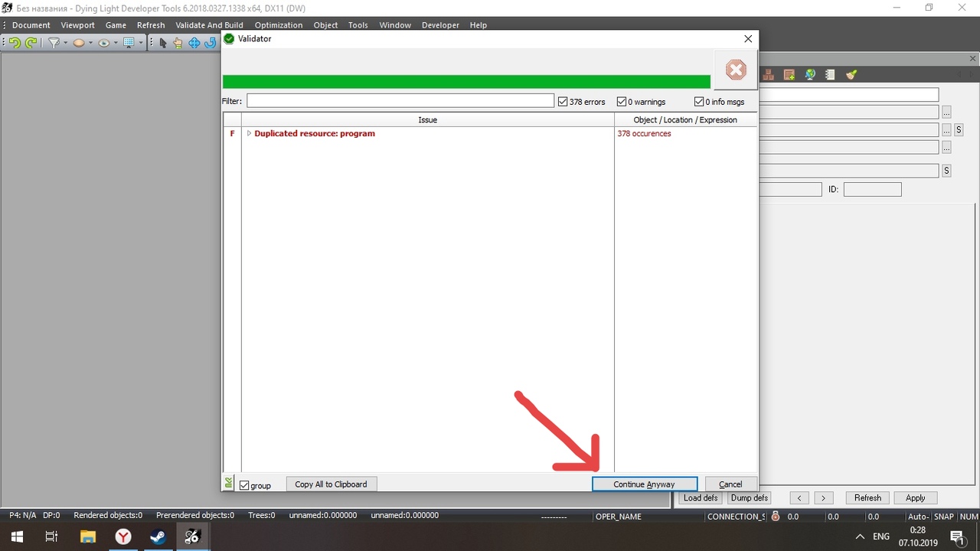Click the Cancel button in Validator
Image resolution: width=980 pixels, height=551 pixels.
(x=730, y=484)
